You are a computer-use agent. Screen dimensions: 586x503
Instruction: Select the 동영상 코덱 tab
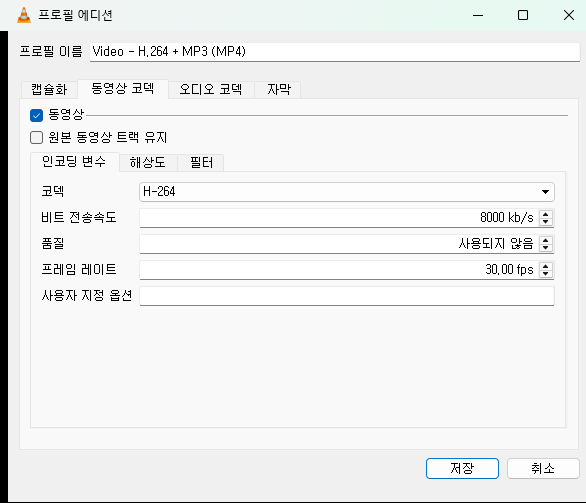[123, 89]
